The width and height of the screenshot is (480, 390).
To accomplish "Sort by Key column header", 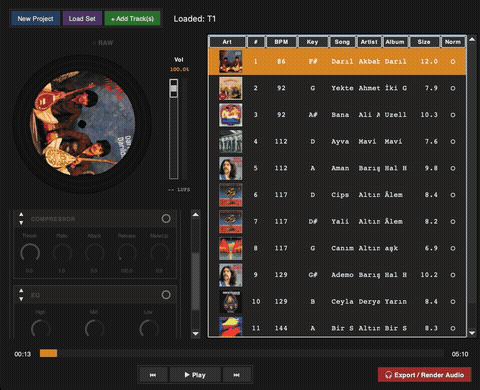I will click(x=312, y=42).
